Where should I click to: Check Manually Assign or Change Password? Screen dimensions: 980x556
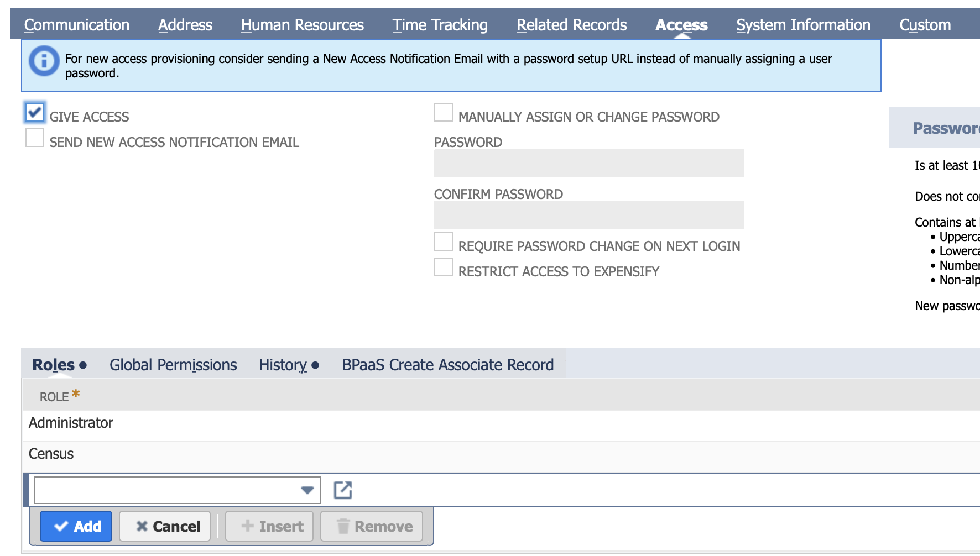click(444, 112)
